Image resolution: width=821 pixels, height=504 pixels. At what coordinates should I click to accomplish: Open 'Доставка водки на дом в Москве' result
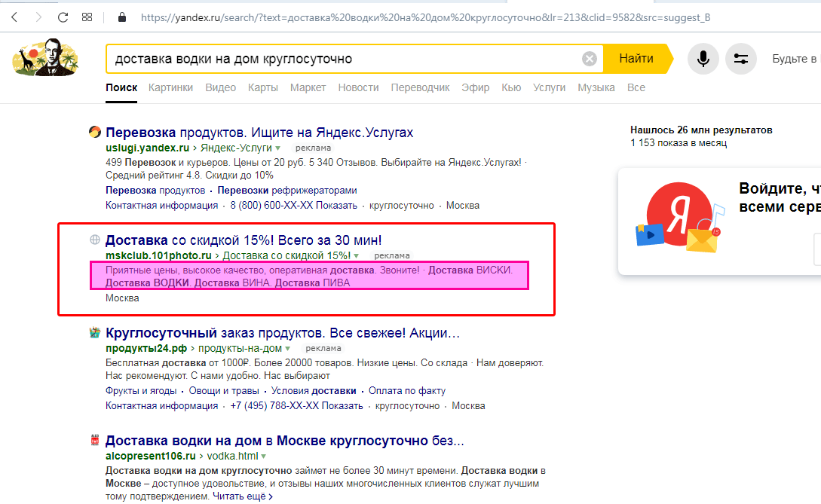285,441
